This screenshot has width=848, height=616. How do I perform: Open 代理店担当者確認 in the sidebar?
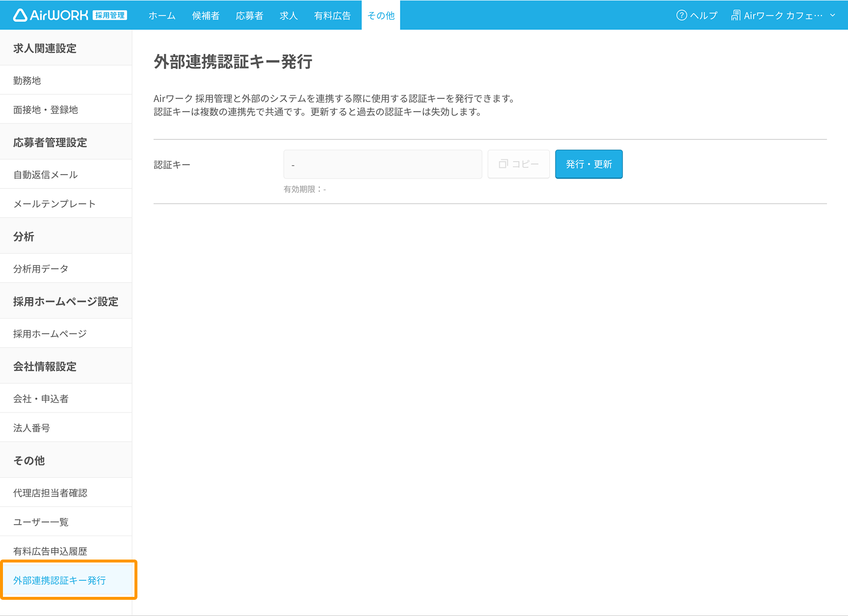click(66, 493)
